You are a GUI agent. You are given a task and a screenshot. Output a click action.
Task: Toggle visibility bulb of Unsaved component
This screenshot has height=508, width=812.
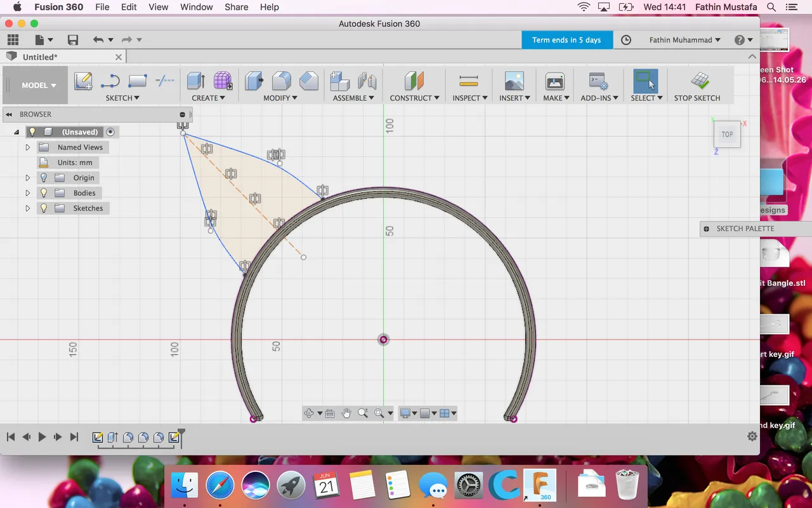(x=32, y=132)
